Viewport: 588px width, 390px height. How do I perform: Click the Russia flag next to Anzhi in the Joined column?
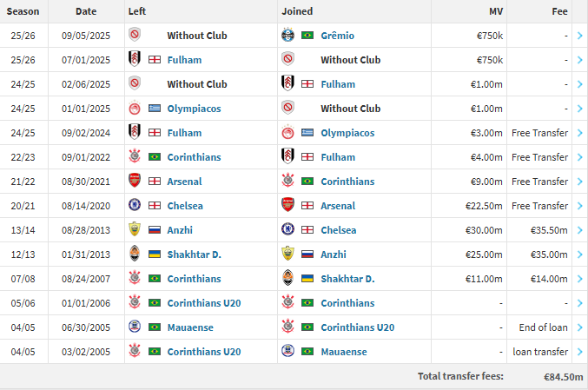pos(307,254)
